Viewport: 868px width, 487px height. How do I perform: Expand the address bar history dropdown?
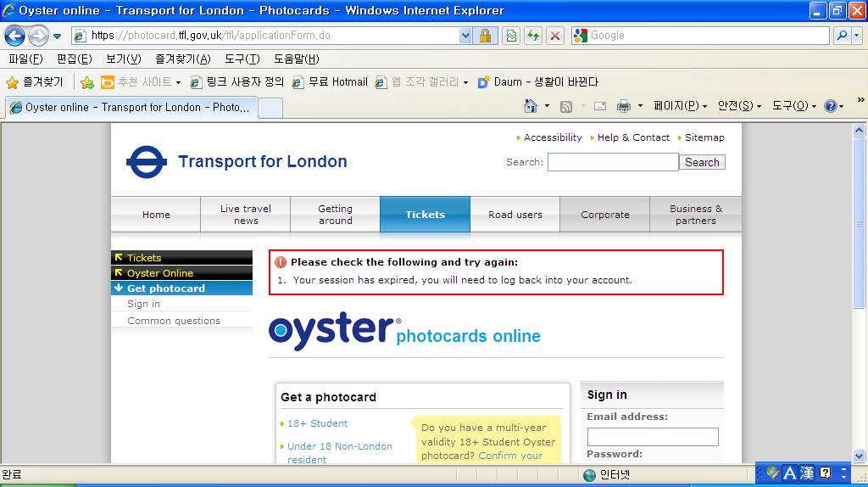pyautogui.click(x=465, y=36)
